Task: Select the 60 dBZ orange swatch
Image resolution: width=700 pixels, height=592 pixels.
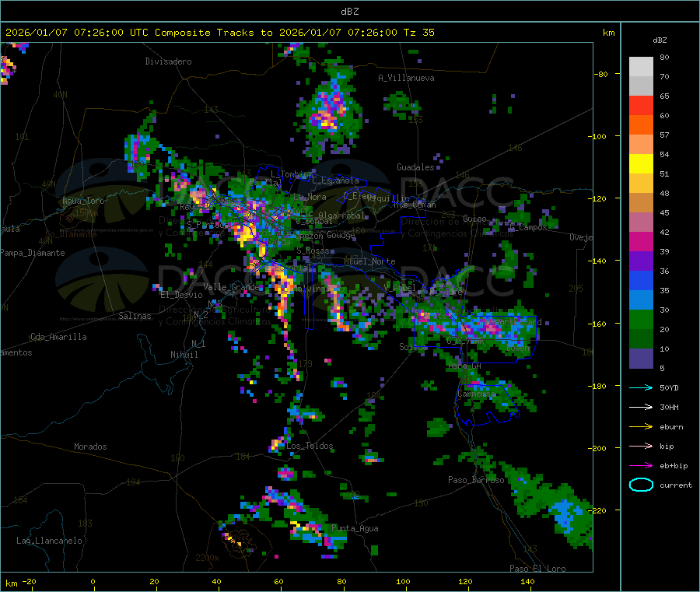Action: (x=641, y=125)
